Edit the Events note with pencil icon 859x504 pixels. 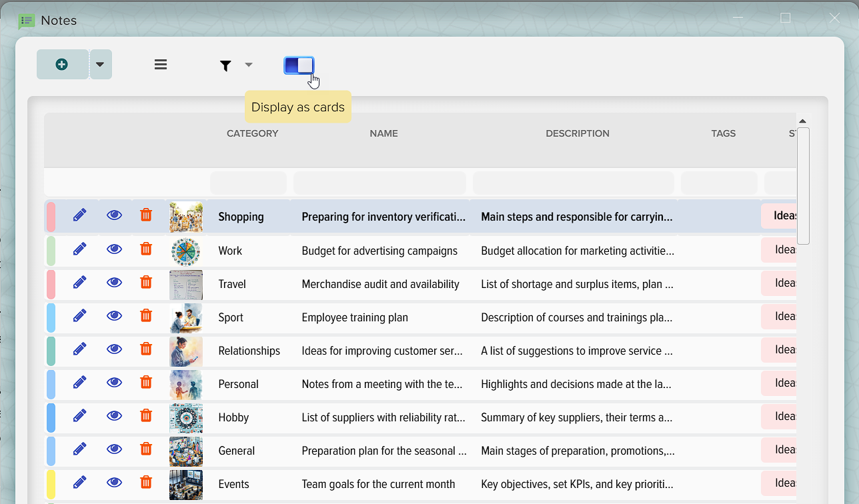coord(80,482)
